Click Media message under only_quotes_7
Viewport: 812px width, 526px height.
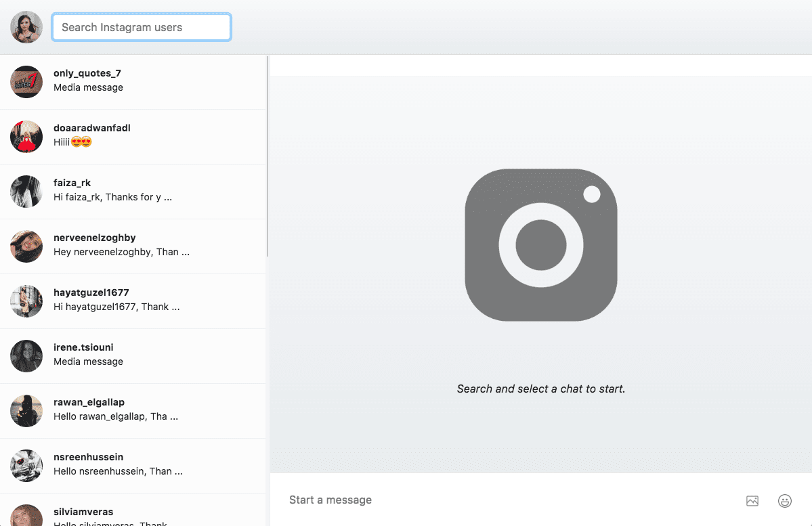pyautogui.click(x=89, y=87)
